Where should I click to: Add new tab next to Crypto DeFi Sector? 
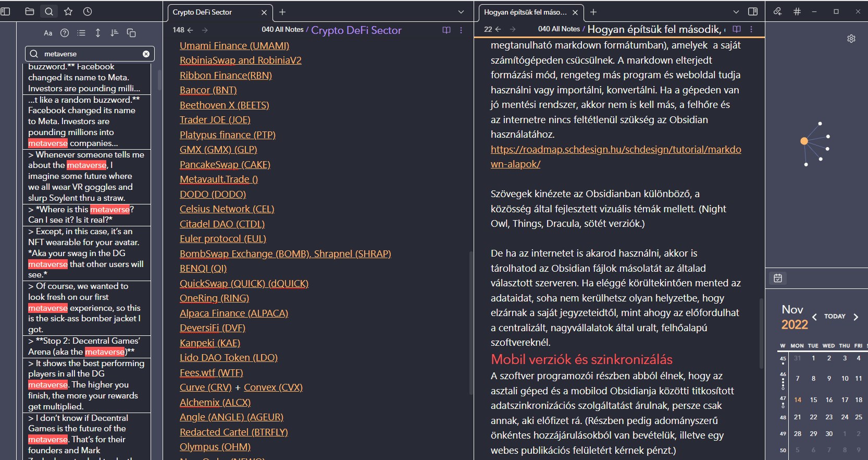click(282, 12)
